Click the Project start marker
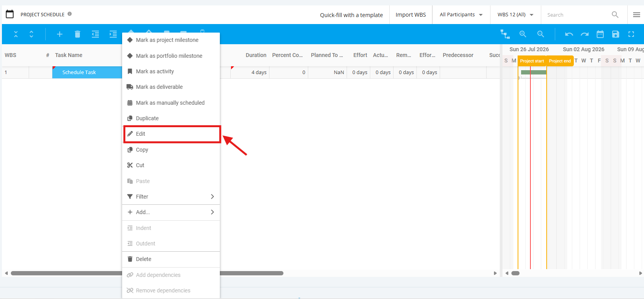The height and width of the screenshot is (299, 644). click(532, 61)
